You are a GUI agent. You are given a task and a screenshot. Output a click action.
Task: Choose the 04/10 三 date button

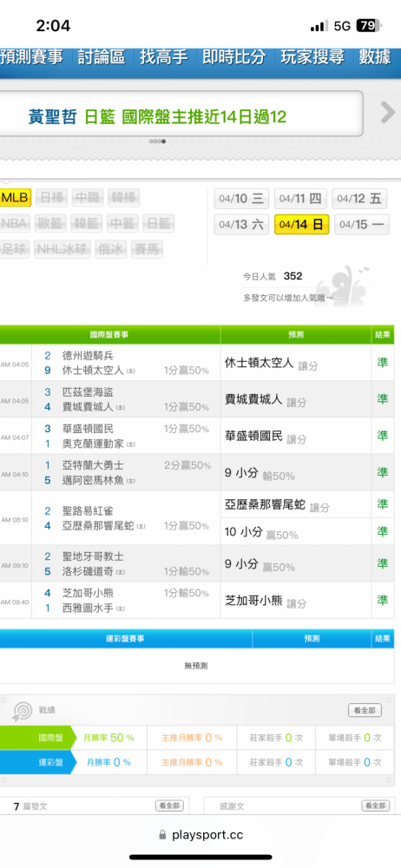[x=241, y=198]
